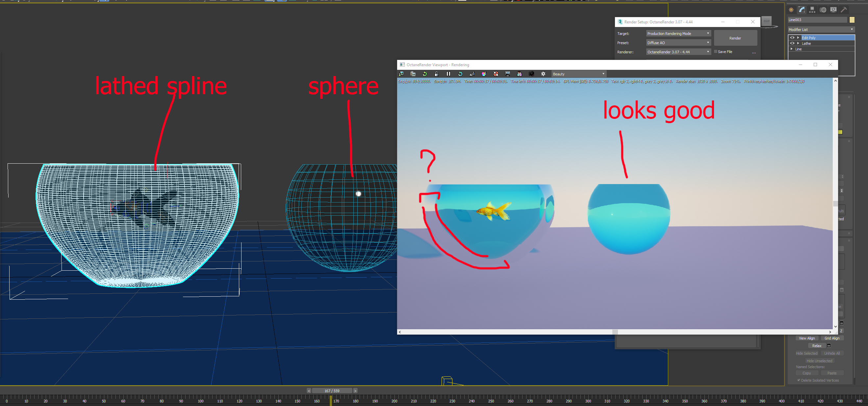Select the Lathe modifier in the stack
The height and width of the screenshot is (406, 868).
[806, 43]
